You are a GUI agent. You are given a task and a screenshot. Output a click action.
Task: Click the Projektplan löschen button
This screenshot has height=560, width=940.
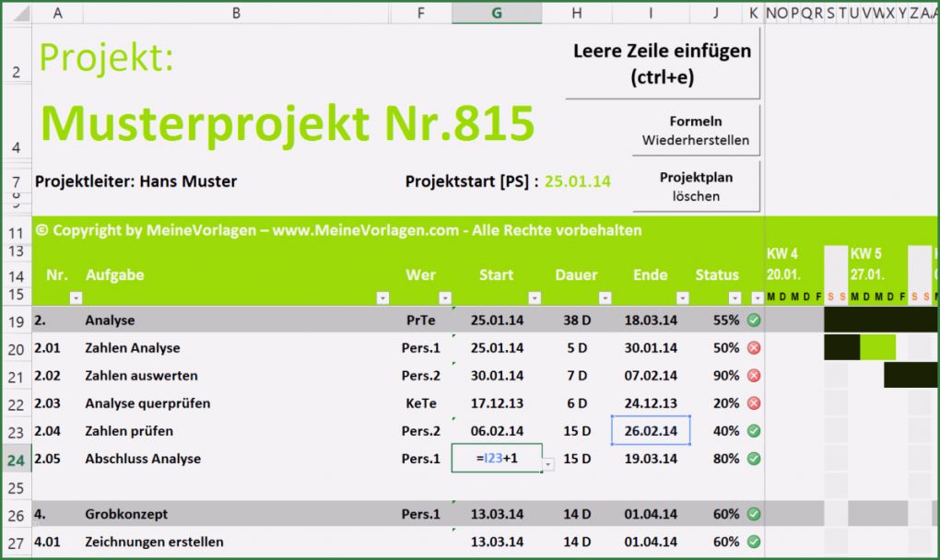point(696,185)
